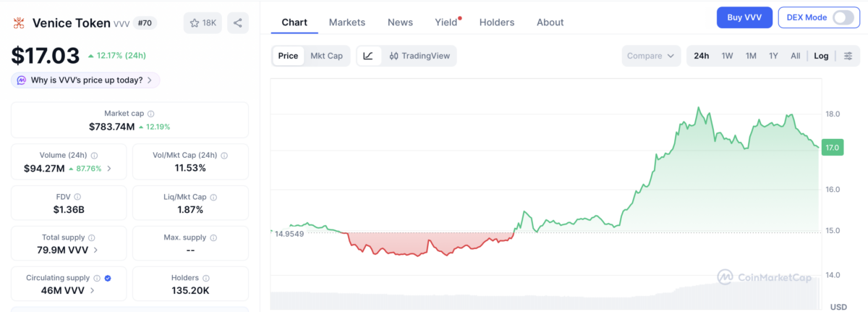868x312 pixels.
Task: Open the Markets tab
Action: click(x=347, y=22)
